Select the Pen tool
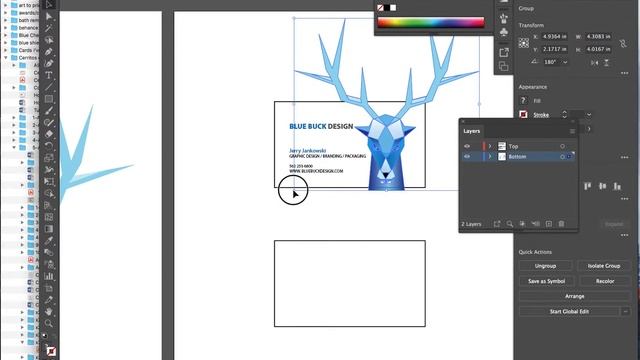Screen dimensions: 640x360 pyautogui.click(x=49, y=52)
